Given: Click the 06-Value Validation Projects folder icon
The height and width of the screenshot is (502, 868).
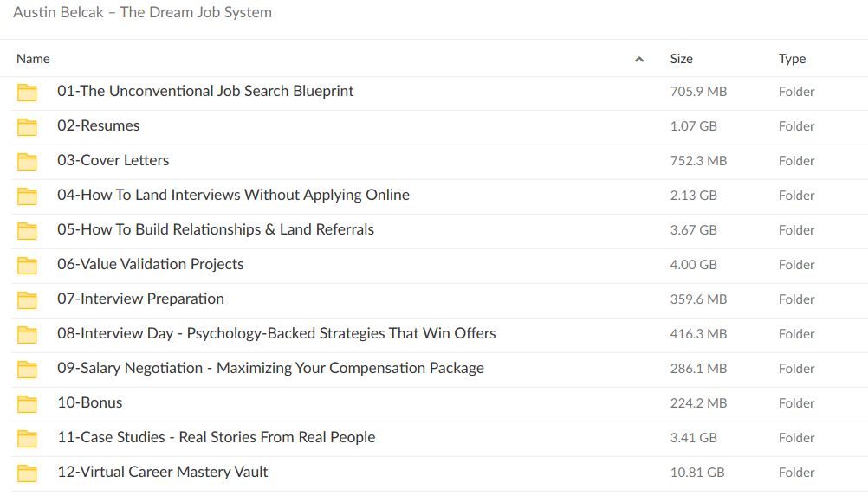Looking at the screenshot, I should coord(27,265).
